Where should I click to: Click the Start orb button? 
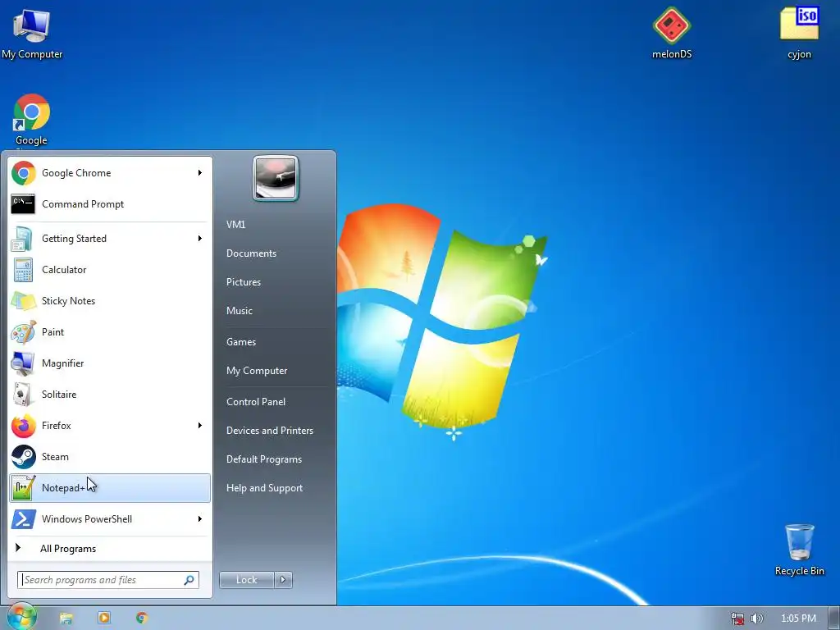(21, 617)
